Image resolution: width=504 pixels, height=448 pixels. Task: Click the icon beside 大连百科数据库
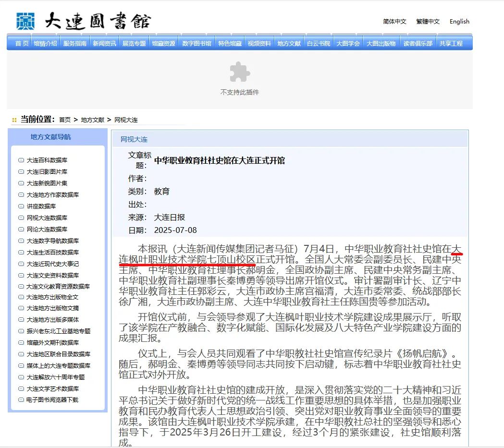click(x=21, y=160)
